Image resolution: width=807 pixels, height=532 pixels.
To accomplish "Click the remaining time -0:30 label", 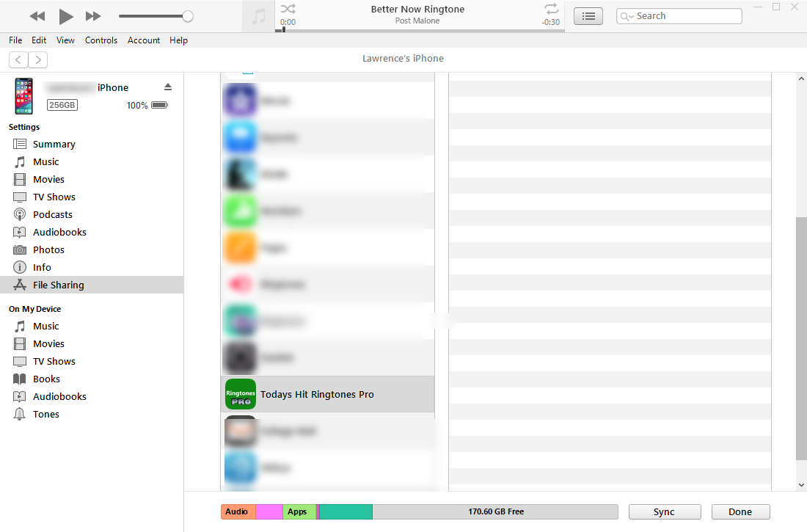I will pos(551,22).
